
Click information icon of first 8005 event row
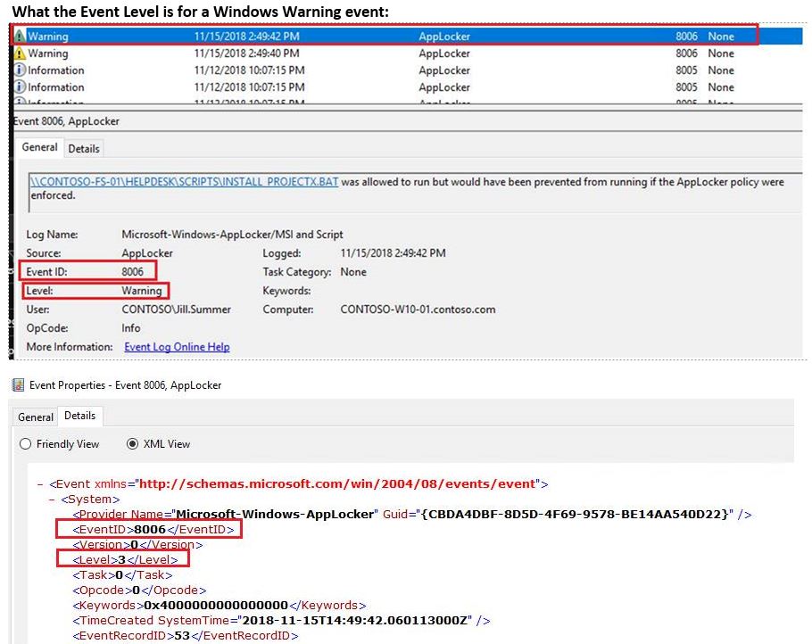coord(20,70)
